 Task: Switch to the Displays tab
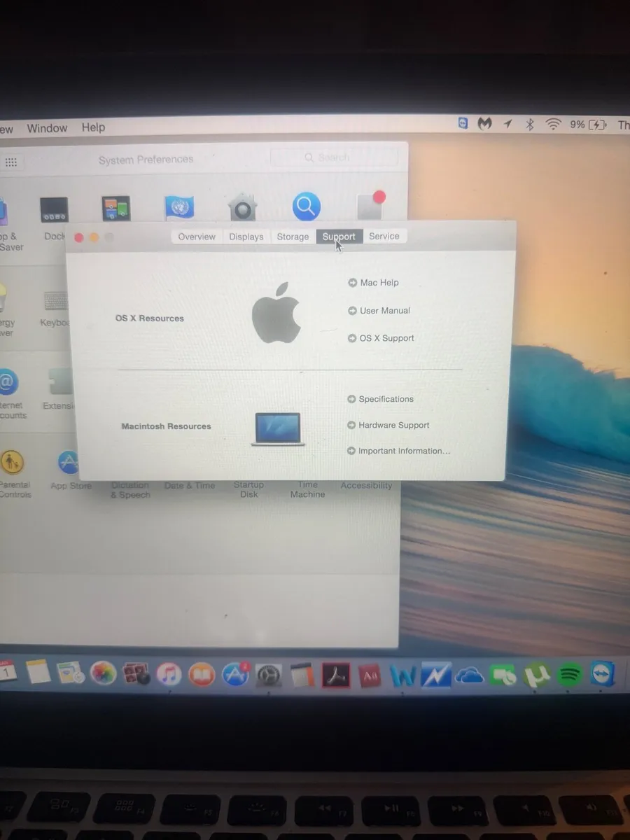click(x=246, y=237)
